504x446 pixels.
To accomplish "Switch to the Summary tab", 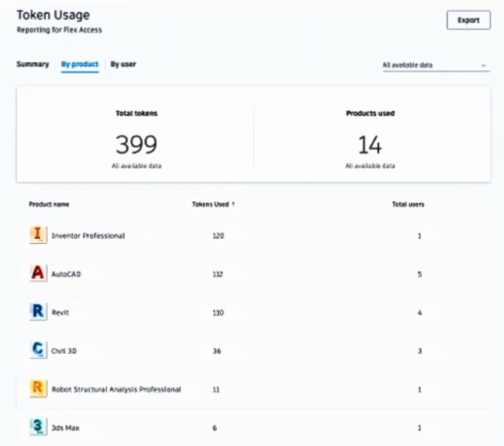I will [33, 64].
